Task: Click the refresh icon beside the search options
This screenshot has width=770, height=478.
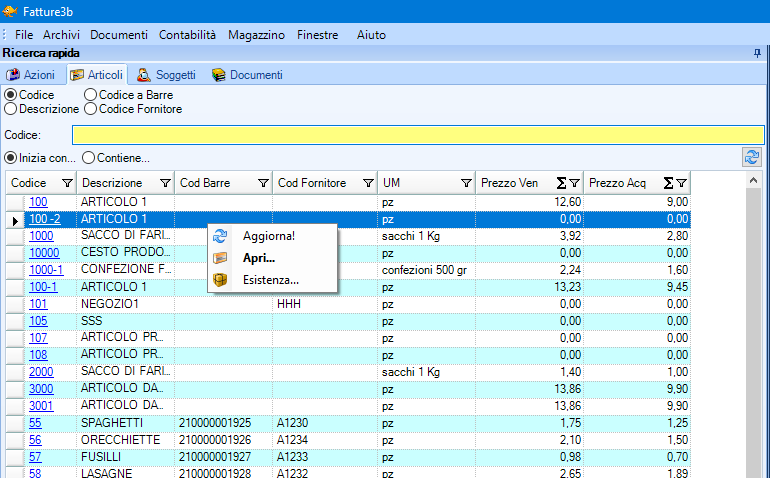Action: point(751,157)
